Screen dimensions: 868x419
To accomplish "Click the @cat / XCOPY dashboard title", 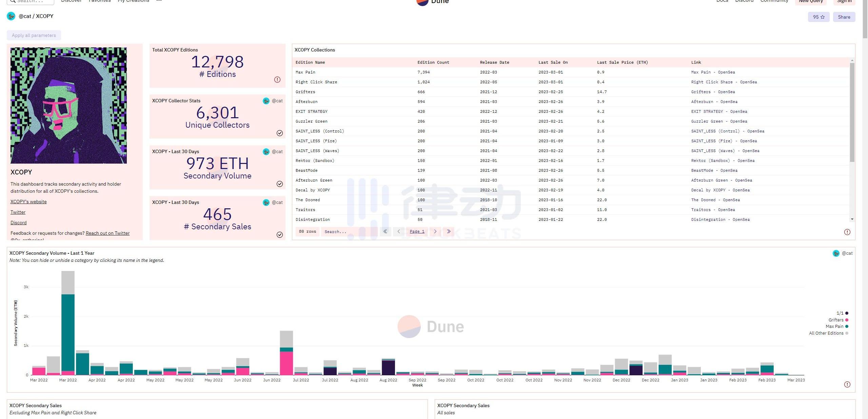I will coord(36,16).
